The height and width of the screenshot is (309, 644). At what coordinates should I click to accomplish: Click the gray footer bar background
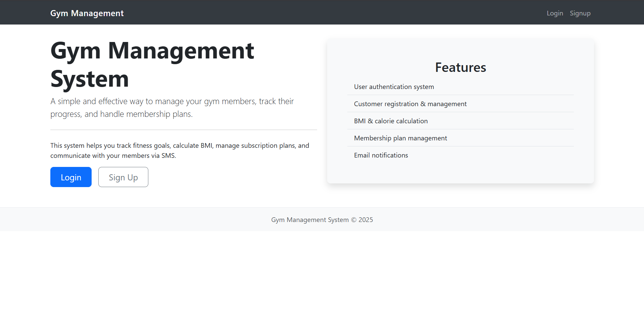(x=134, y=219)
